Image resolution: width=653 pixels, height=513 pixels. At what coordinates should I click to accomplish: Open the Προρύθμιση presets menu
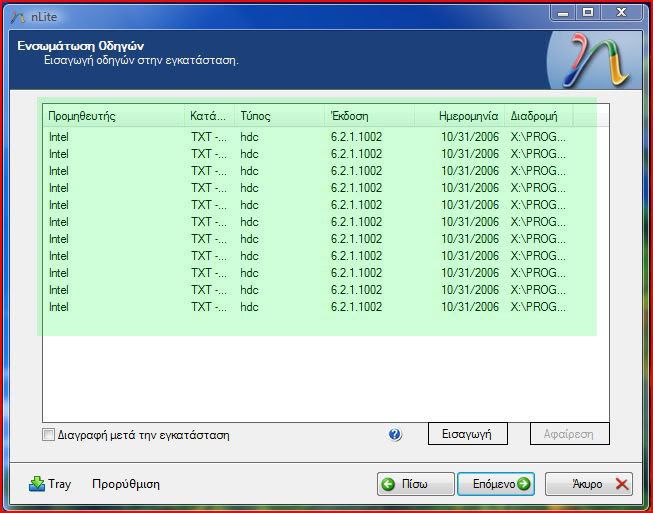(126, 484)
